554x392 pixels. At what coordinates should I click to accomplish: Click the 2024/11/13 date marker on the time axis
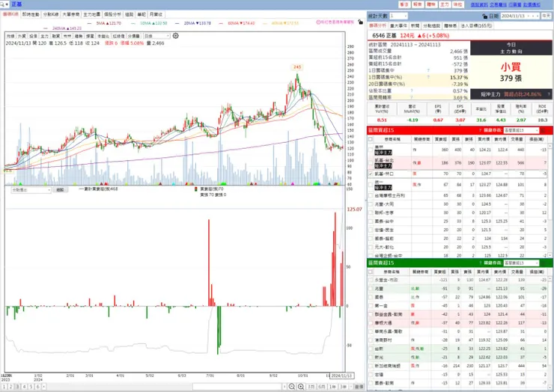[341, 376]
